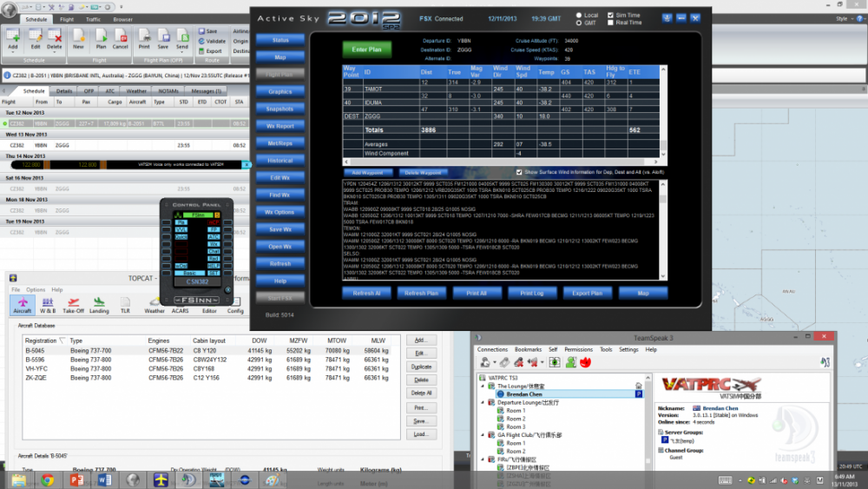The height and width of the screenshot is (489, 868).
Task: Open TOPCAT Take-Off module
Action: coord(73,305)
